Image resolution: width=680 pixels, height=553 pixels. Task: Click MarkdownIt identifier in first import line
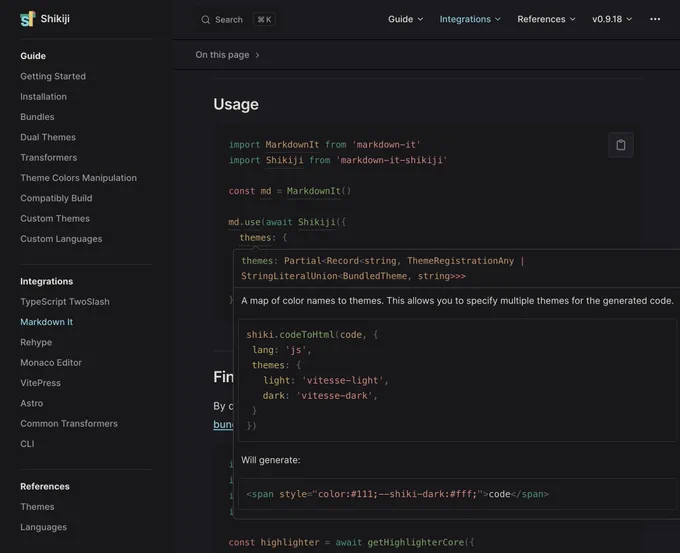pos(292,145)
